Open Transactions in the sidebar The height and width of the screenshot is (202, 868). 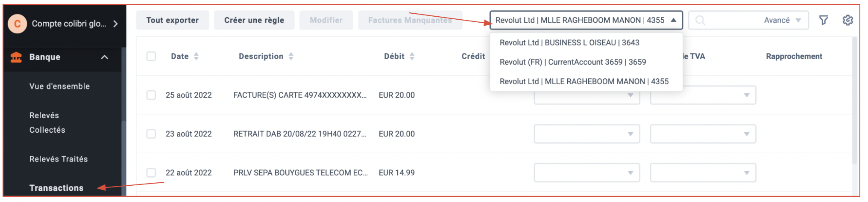(56, 188)
